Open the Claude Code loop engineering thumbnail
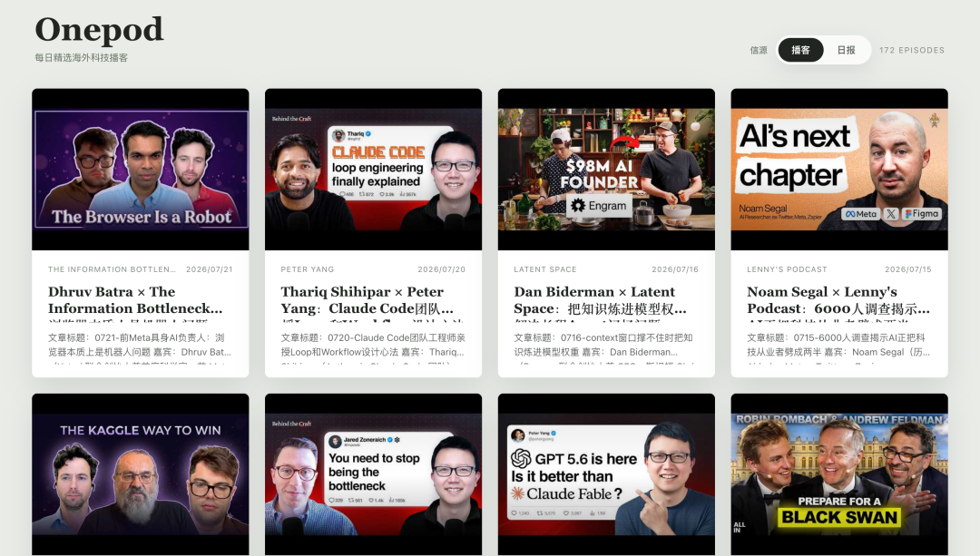The width and height of the screenshot is (980, 556). (x=373, y=170)
